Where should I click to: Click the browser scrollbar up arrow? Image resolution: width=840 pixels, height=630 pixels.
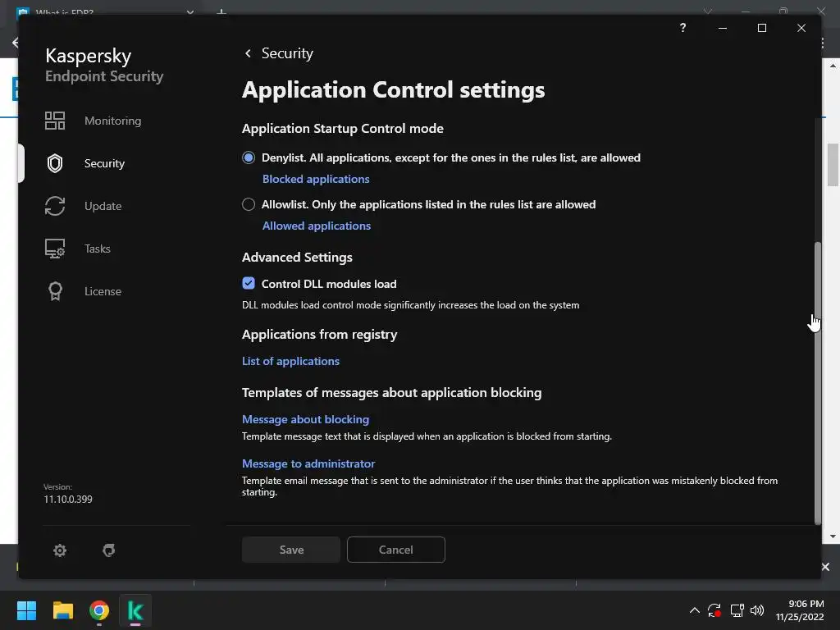(x=833, y=66)
